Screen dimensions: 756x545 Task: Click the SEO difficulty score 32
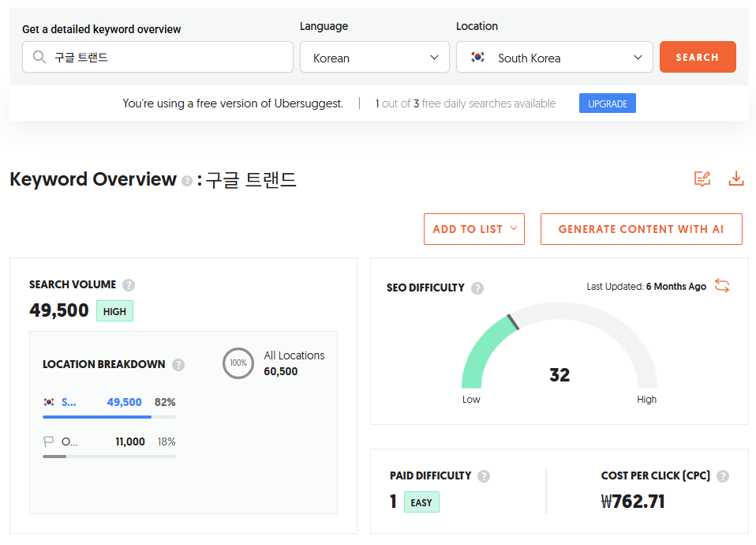click(x=560, y=374)
